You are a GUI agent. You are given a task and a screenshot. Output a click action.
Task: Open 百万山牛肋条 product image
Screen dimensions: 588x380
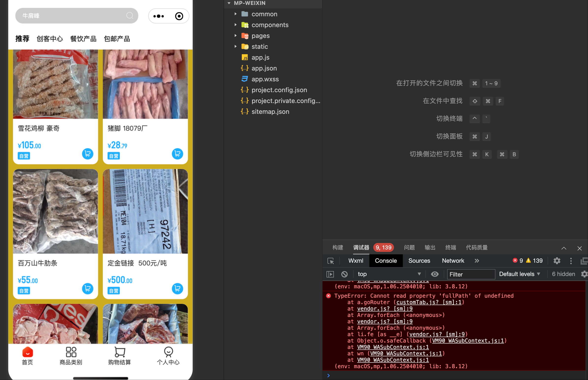point(55,211)
